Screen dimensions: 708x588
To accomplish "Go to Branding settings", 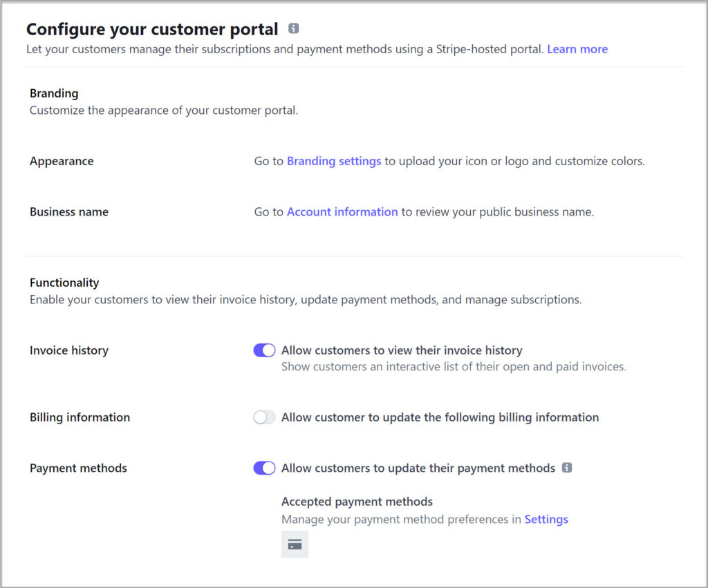I will 334,161.
